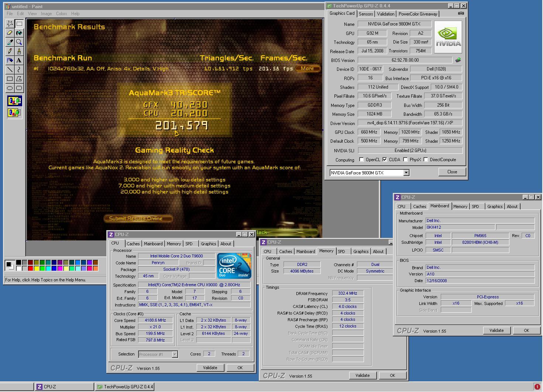This screenshot has height=392, width=543.
Task: Open the Image menu in Paint
Action: click(x=46, y=14)
